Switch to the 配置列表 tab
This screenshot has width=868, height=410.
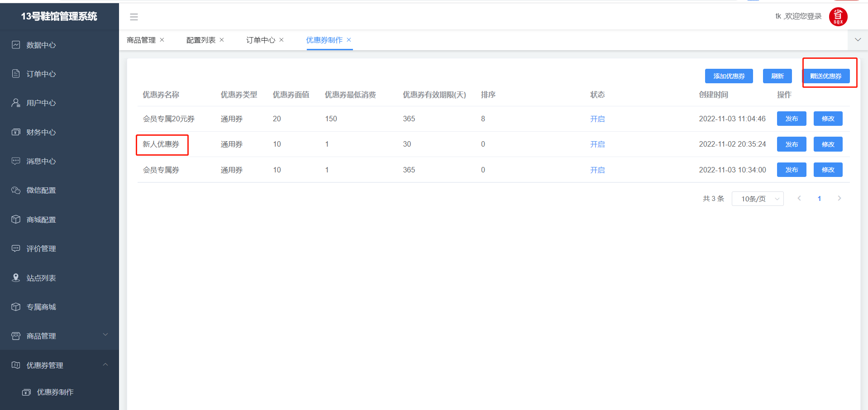pyautogui.click(x=200, y=40)
